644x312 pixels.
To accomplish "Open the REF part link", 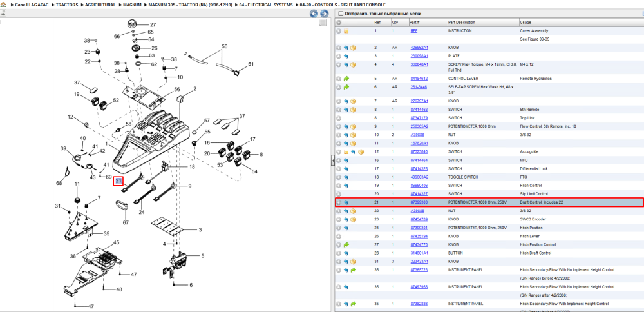I will click(414, 31).
